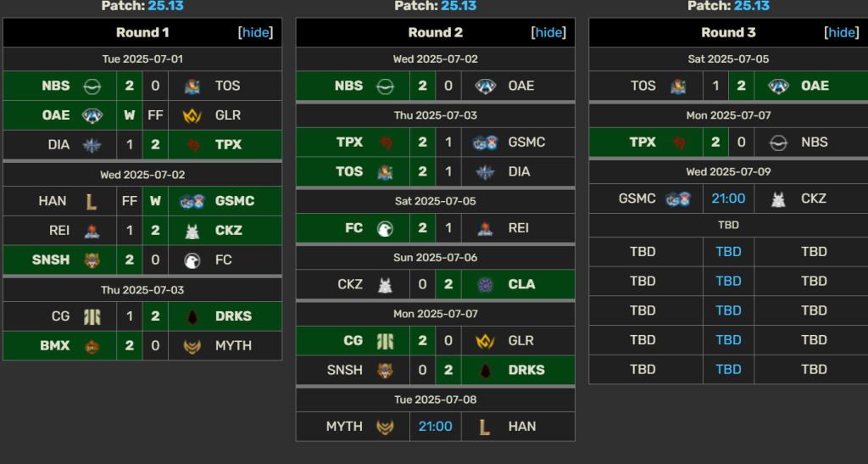Click the GLR team logo in Round 1
The width and height of the screenshot is (868, 464).
point(192,115)
